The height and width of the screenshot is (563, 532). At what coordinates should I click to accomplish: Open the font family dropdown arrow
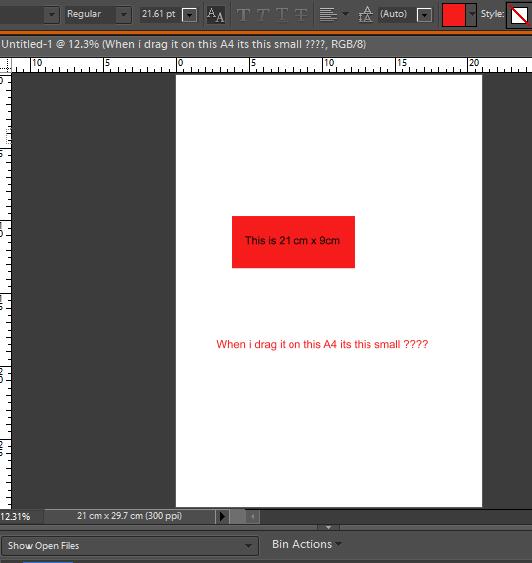point(52,15)
